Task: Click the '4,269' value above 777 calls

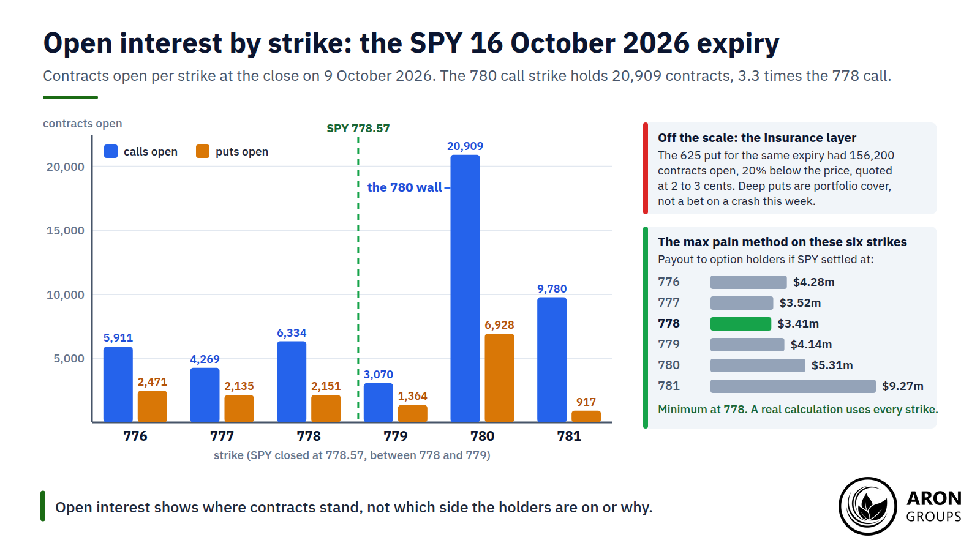Action: (x=205, y=359)
